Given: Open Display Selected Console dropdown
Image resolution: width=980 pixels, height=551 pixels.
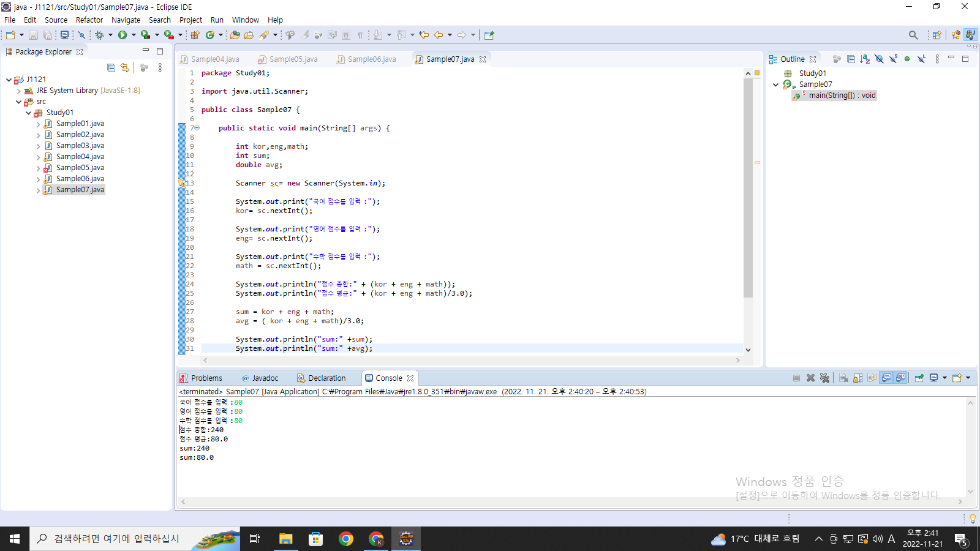Looking at the screenshot, I should pos(944,378).
